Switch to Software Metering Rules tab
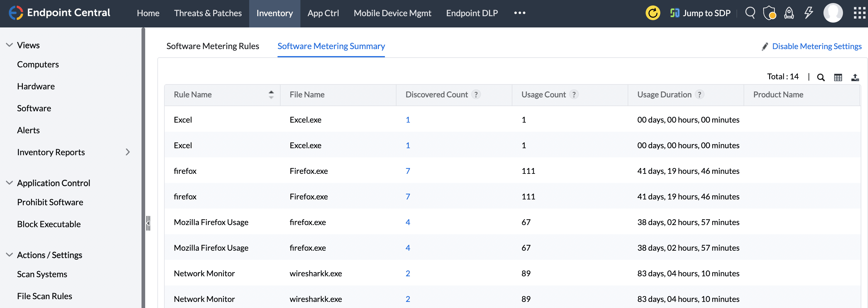868x308 pixels. tap(213, 46)
